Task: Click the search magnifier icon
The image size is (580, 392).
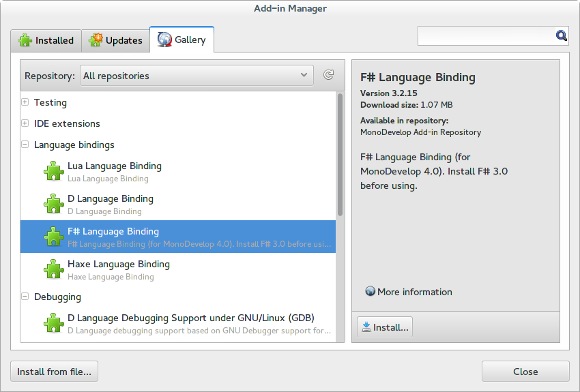Action: click(561, 35)
